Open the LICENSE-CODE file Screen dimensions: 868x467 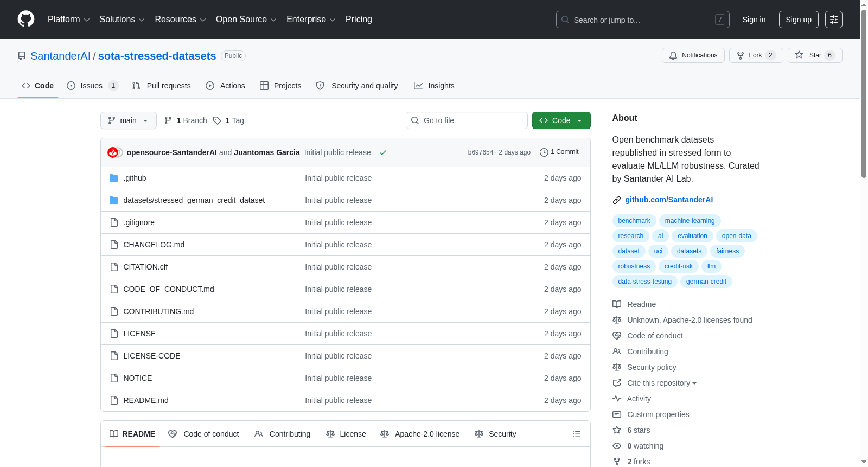point(152,356)
